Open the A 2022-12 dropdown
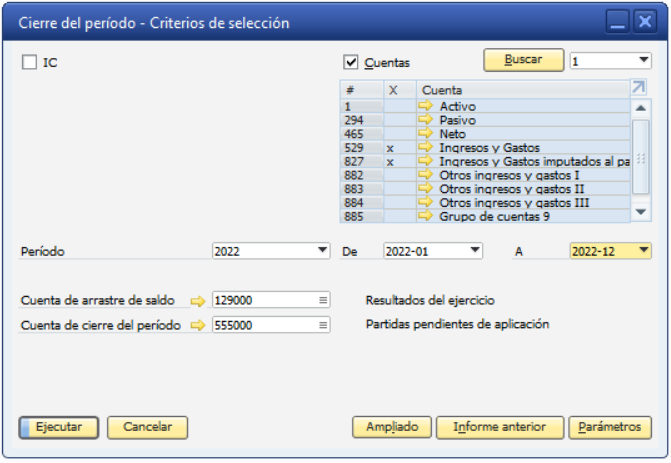 pyautogui.click(x=644, y=250)
